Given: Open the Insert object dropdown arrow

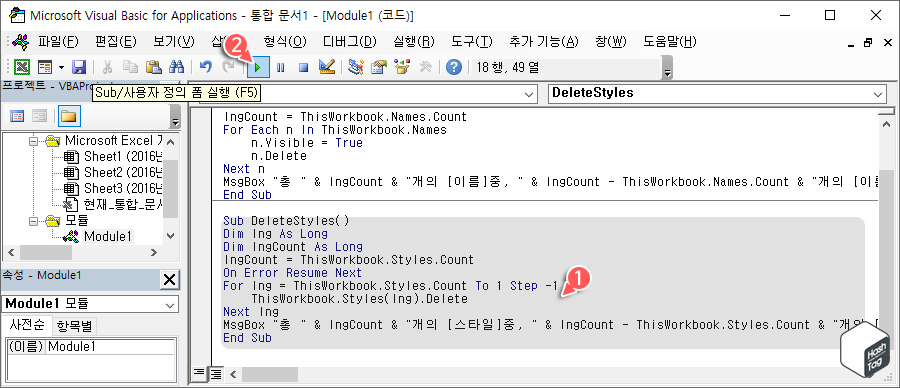Looking at the screenshot, I should coord(61,67).
